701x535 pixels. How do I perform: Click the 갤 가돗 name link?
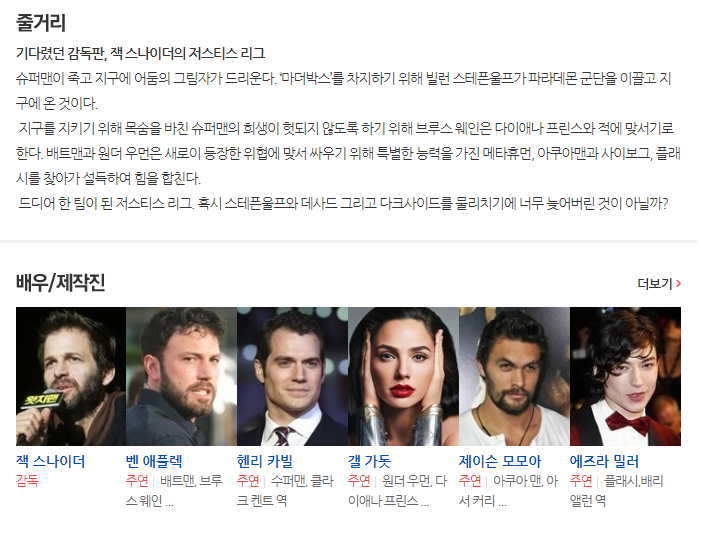pos(369,461)
